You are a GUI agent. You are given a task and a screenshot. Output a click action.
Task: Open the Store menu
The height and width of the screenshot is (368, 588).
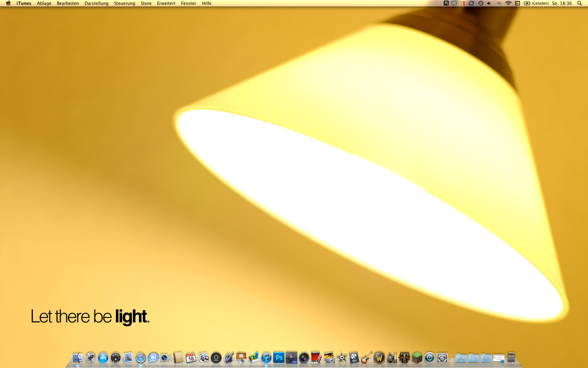click(x=146, y=3)
